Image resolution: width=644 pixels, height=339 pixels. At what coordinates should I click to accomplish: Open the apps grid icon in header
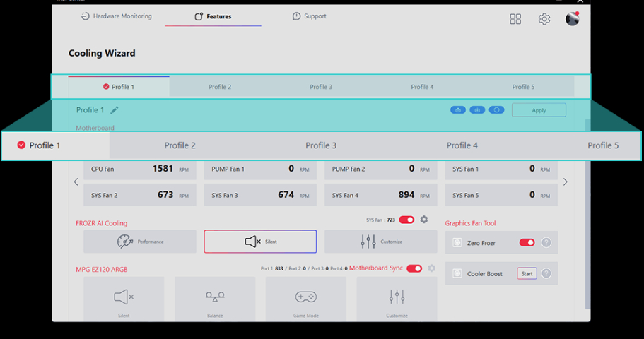click(515, 19)
